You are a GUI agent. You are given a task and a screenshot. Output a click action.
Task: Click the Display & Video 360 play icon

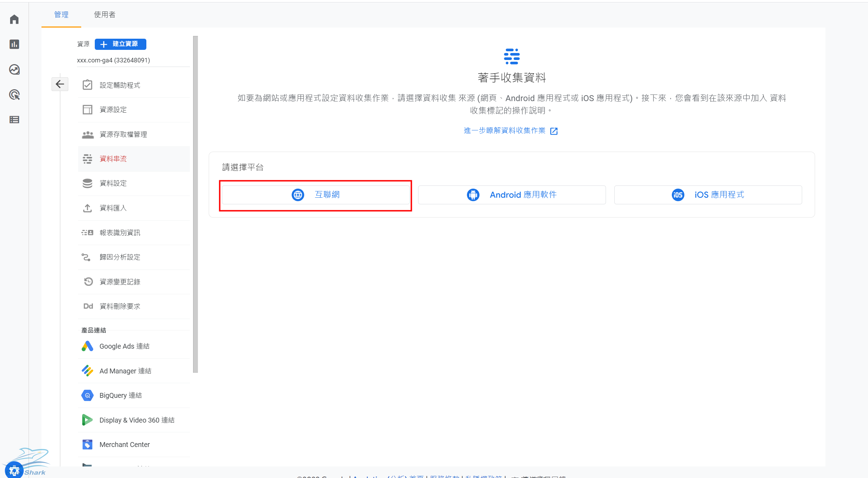click(x=87, y=420)
